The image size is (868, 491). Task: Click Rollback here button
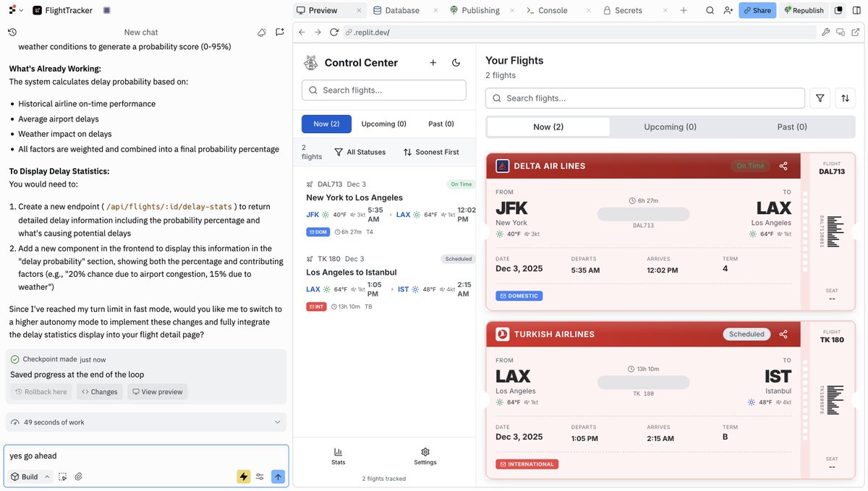pyautogui.click(x=41, y=392)
